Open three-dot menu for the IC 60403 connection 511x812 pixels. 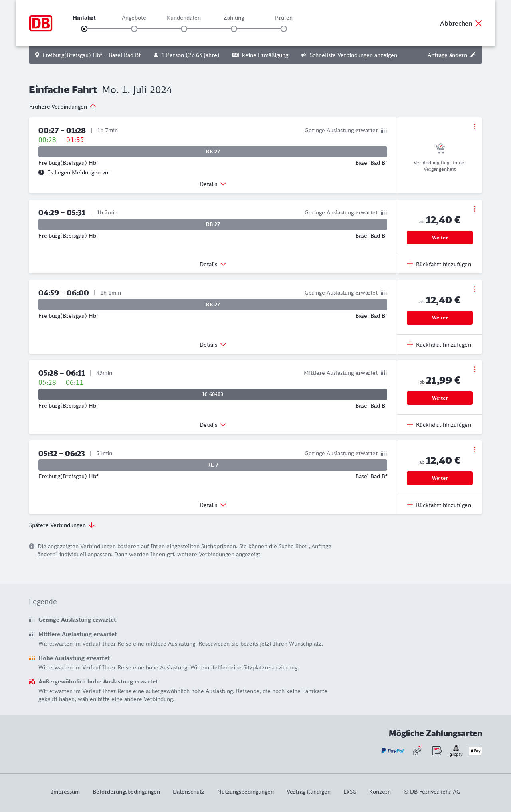click(475, 369)
